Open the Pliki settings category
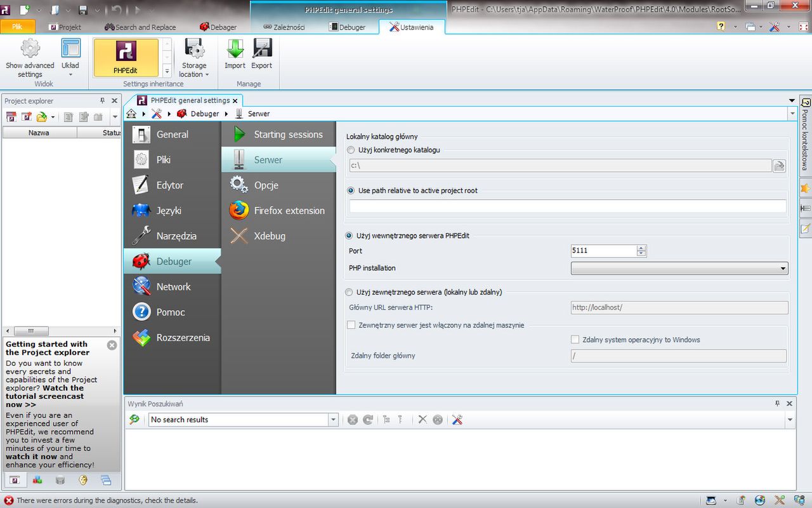This screenshot has width=812, height=508. click(x=172, y=160)
